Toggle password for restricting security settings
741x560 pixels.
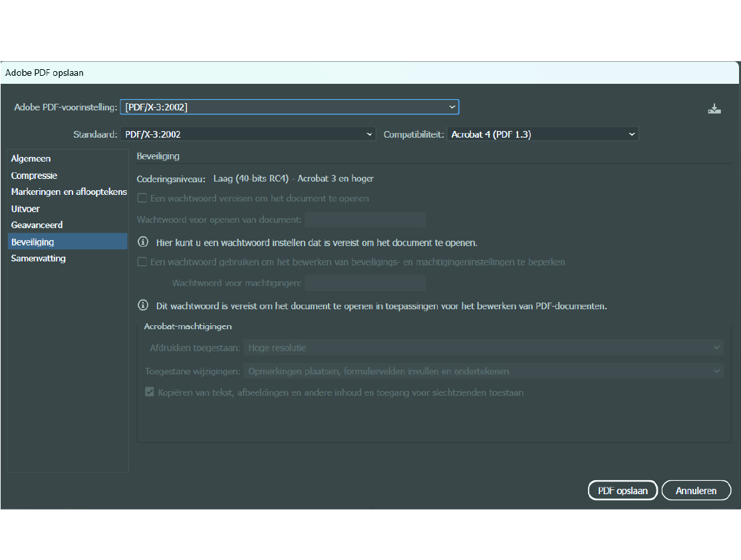click(142, 262)
